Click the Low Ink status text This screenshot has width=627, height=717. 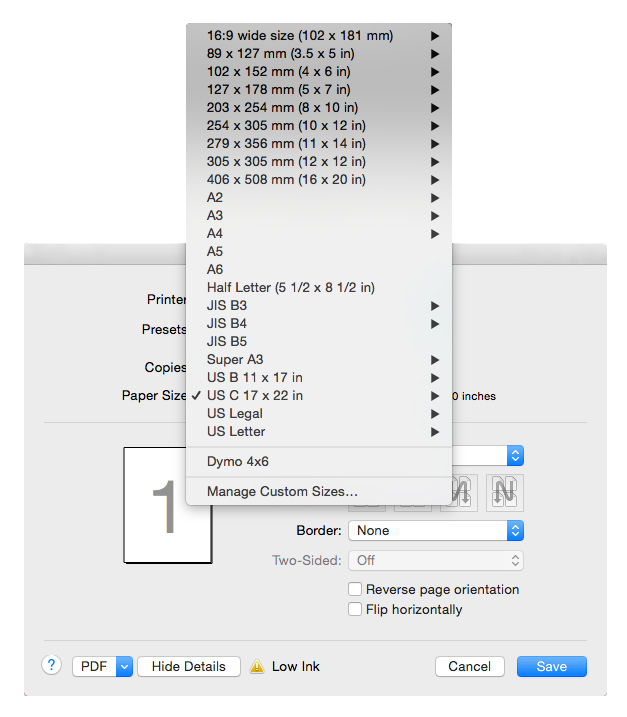(295, 667)
